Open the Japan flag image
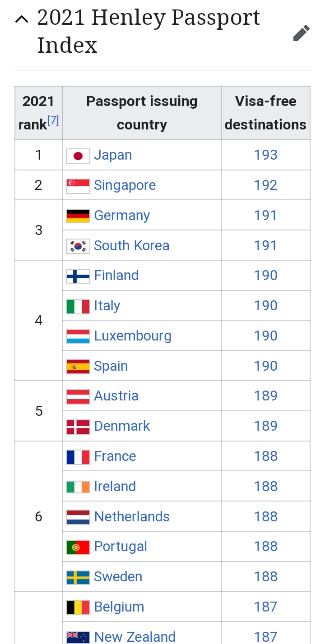 pos(78,156)
